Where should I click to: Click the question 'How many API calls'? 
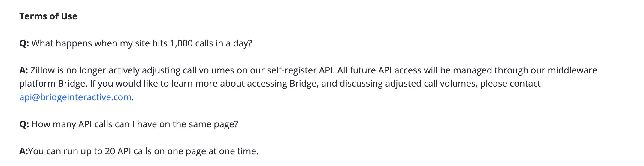point(80,124)
